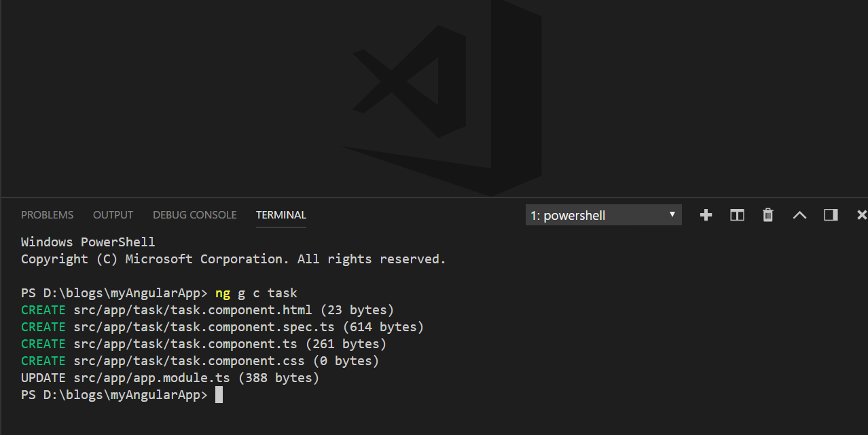Split the terminal pane
The image size is (868, 435).
(737, 215)
